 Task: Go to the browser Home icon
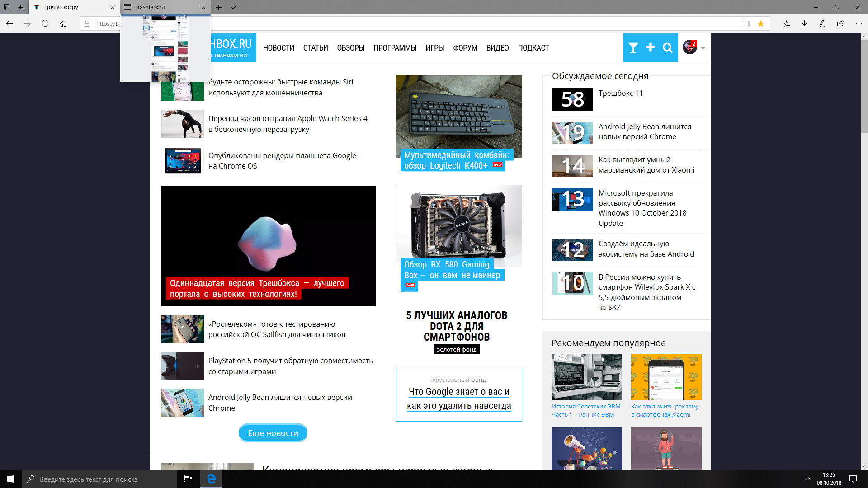(63, 23)
